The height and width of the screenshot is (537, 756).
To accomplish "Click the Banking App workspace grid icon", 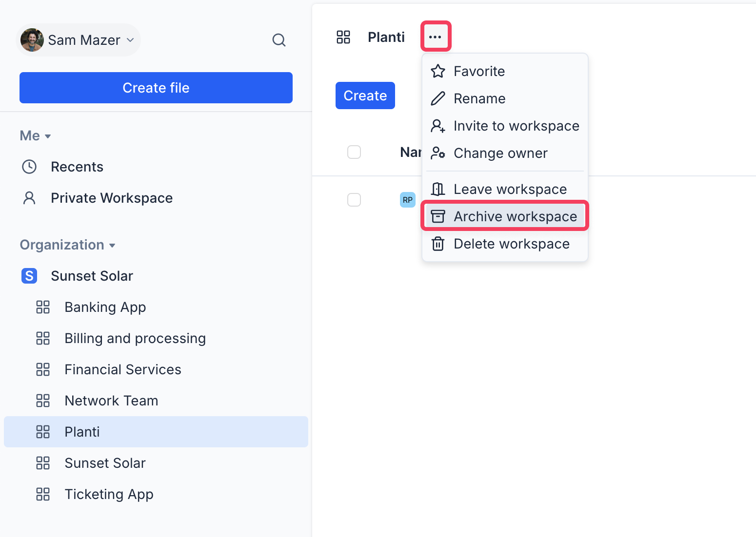I will click(x=43, y=307).
